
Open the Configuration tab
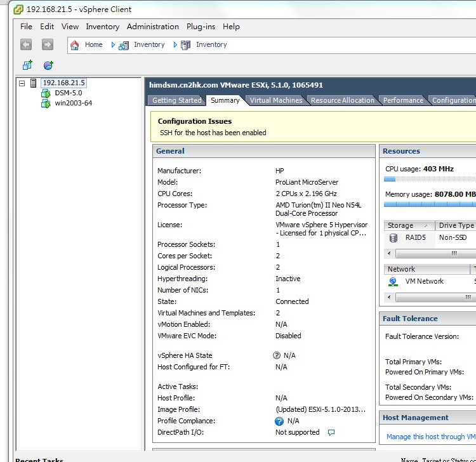coord(454,100)
